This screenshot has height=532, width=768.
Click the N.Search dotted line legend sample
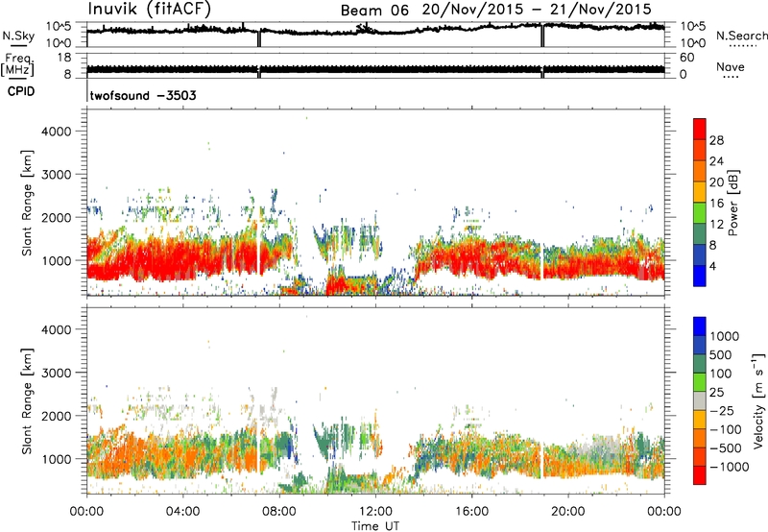pyautogui.click(x=742, y=46)
